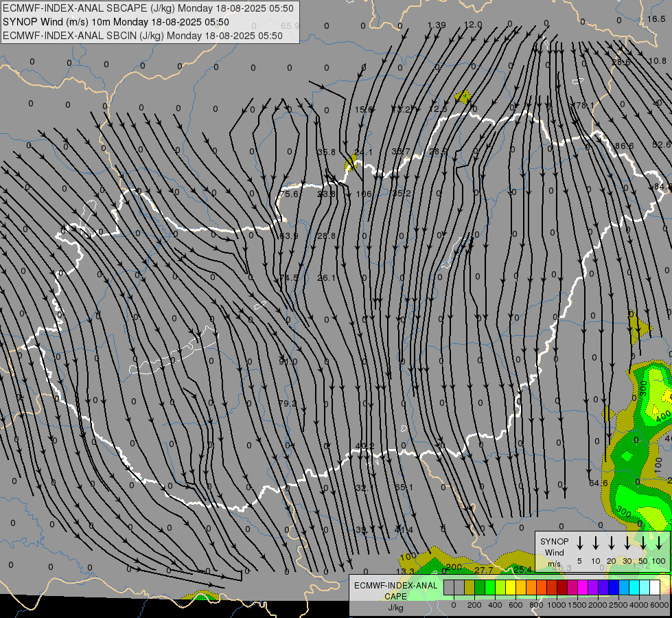The image size is (672, 618).
Task: Click the 4000 tick label on color scale
Action: [638, 605]
